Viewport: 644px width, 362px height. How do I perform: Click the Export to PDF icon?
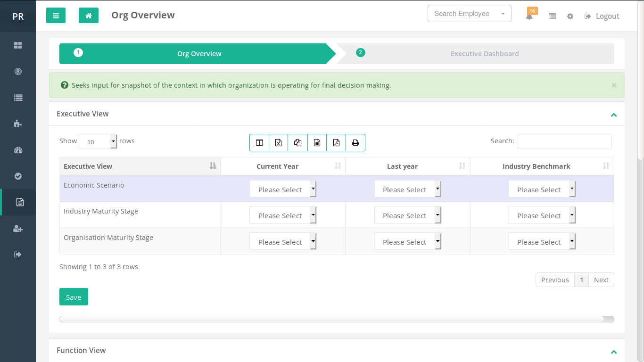(336, 143)
